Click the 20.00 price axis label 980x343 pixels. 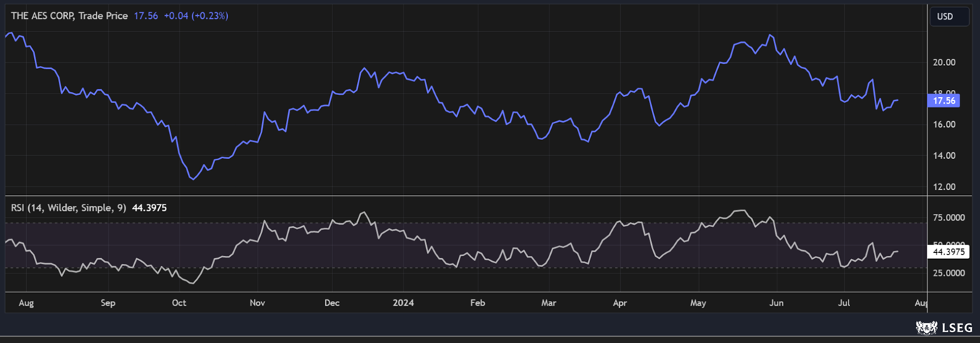click(944, 62)
